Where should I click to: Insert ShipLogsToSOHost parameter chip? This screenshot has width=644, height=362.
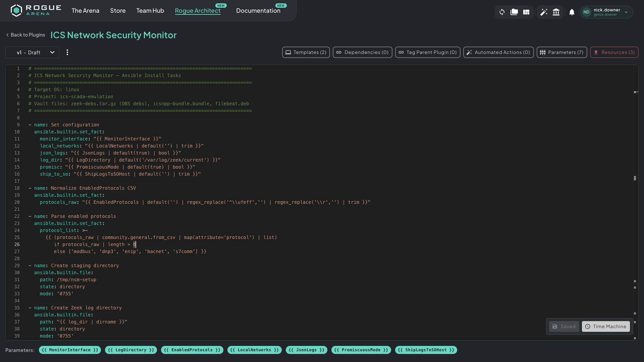pos(426,350)
